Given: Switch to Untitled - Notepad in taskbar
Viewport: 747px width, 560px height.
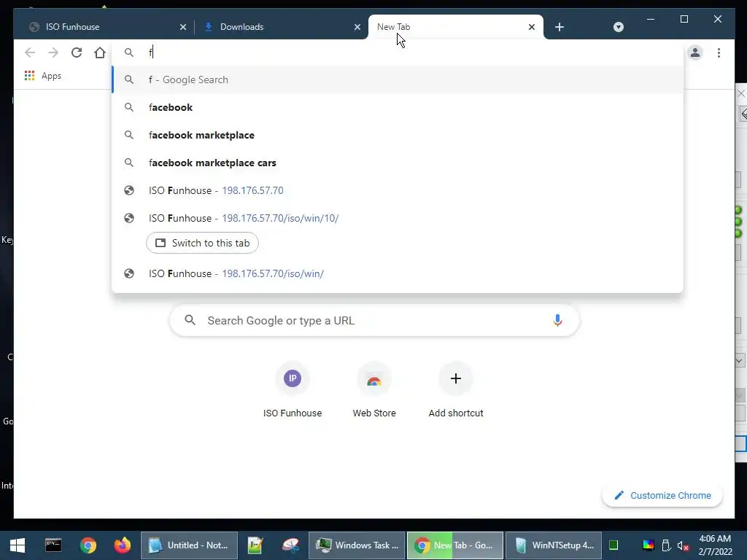Looking at the screenshot, I should click(x=189, y=545).
